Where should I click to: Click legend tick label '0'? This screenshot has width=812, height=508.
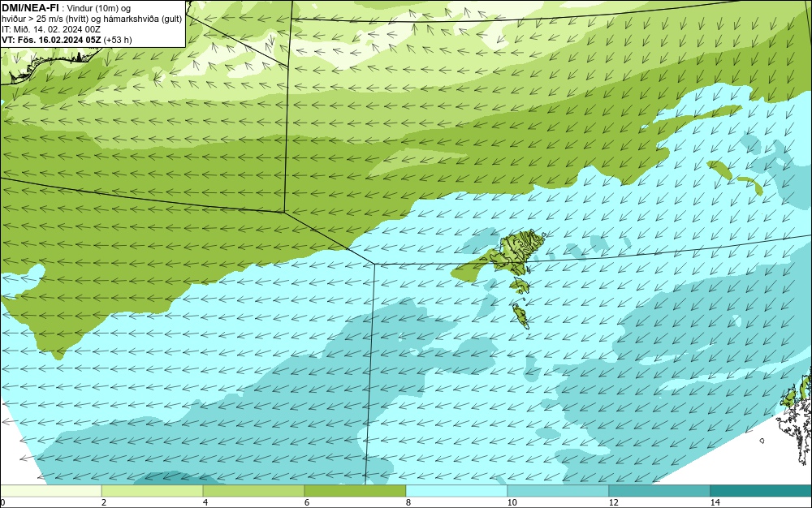2,503
